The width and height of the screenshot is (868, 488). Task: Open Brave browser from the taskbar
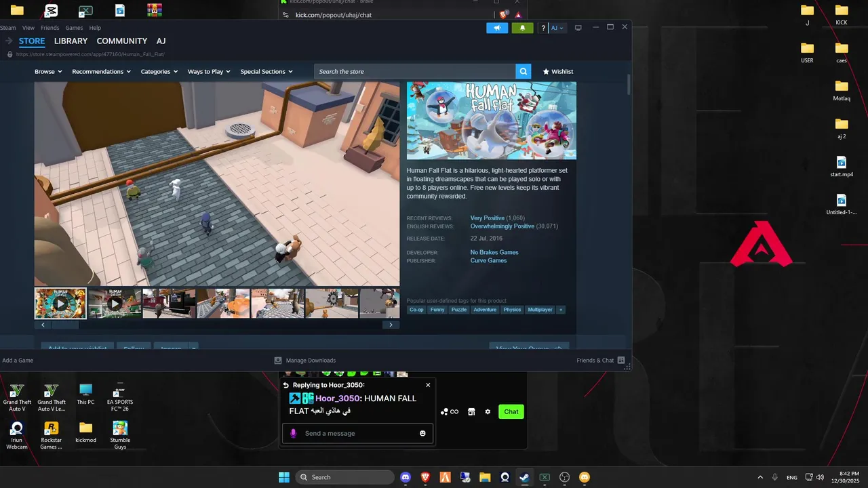pyautogui.click(x=425, y=477)
